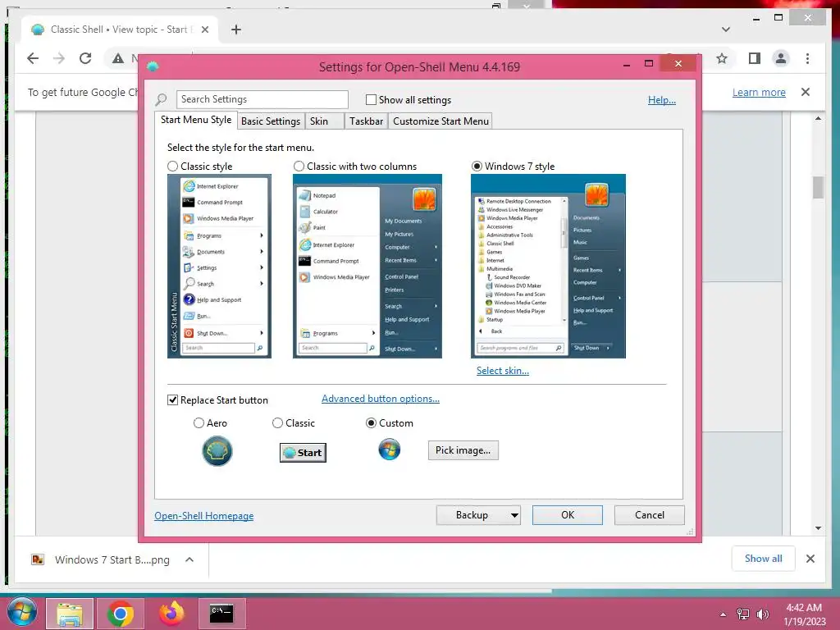Open the Command Prompt taskbar icon

coord(221,614)
